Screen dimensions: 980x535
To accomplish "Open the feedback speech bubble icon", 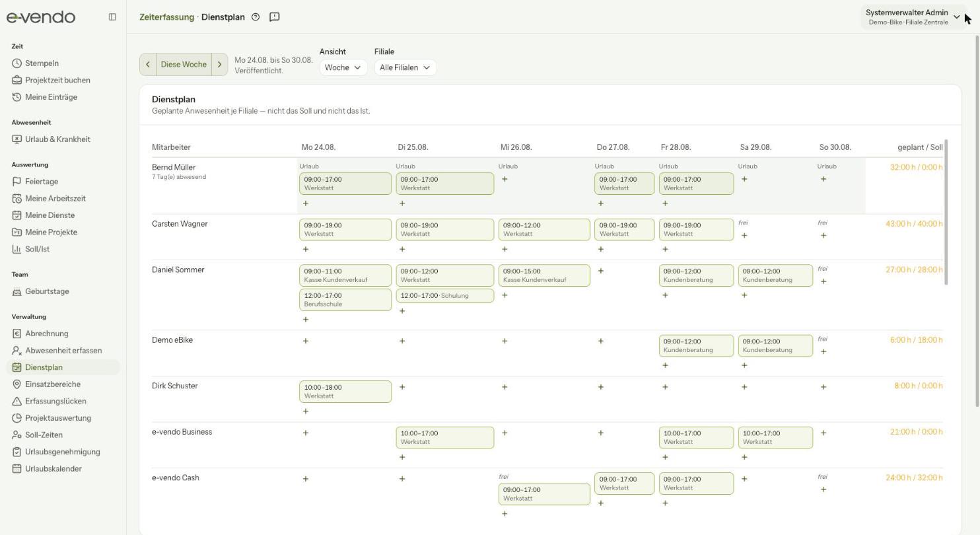I will pyautogui.click(x=275, y=17).
